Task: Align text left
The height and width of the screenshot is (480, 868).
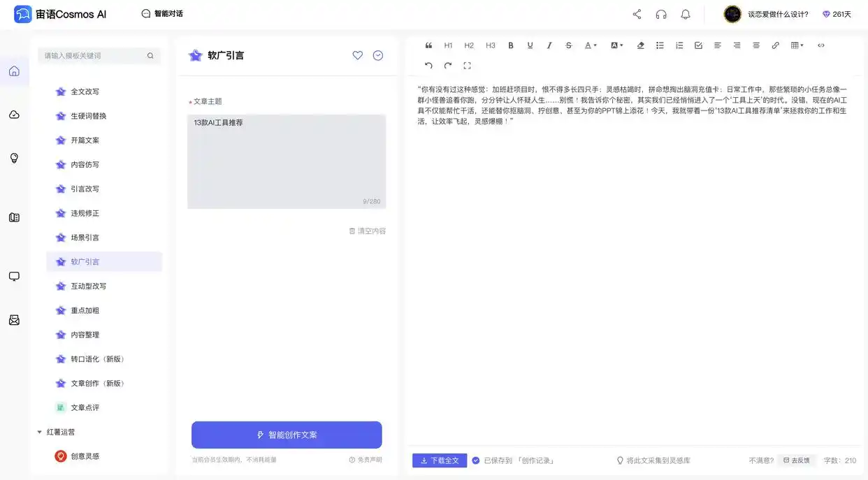Action: click(718, 45)
